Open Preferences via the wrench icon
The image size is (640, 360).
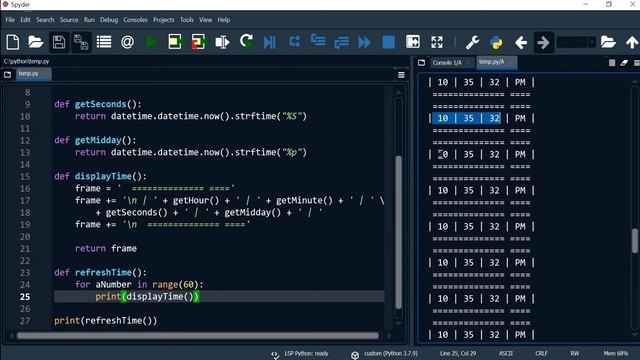coord(472,42)
